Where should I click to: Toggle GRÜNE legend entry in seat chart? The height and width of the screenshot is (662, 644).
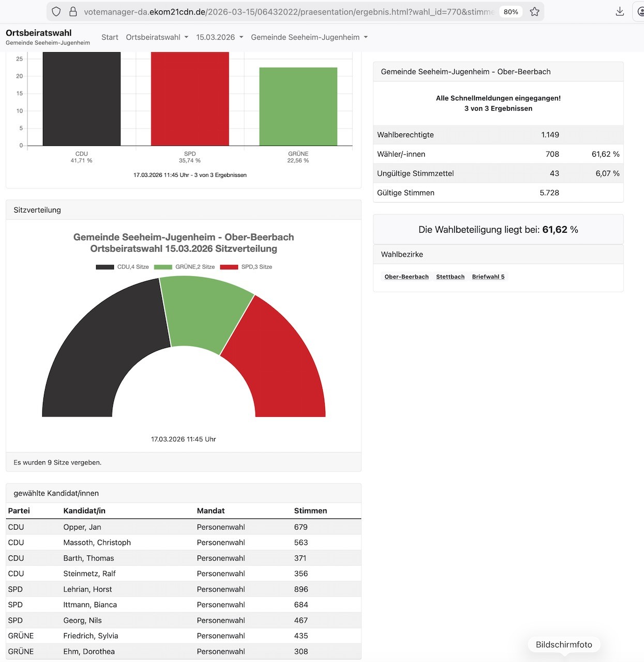pos(185,267)
